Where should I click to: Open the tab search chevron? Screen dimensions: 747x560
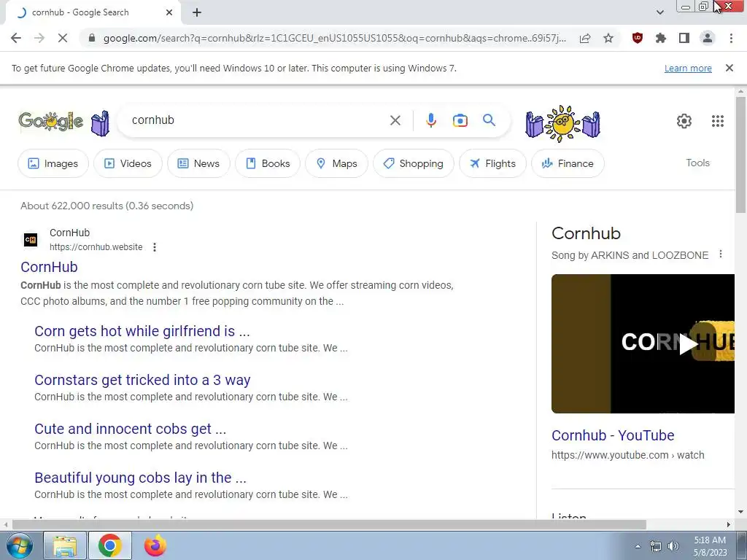coord(659,12)
